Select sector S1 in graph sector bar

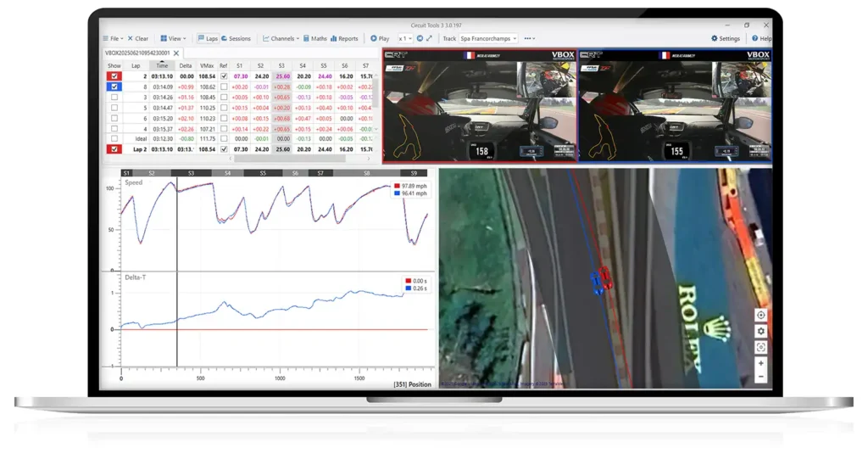coord(126,174)
